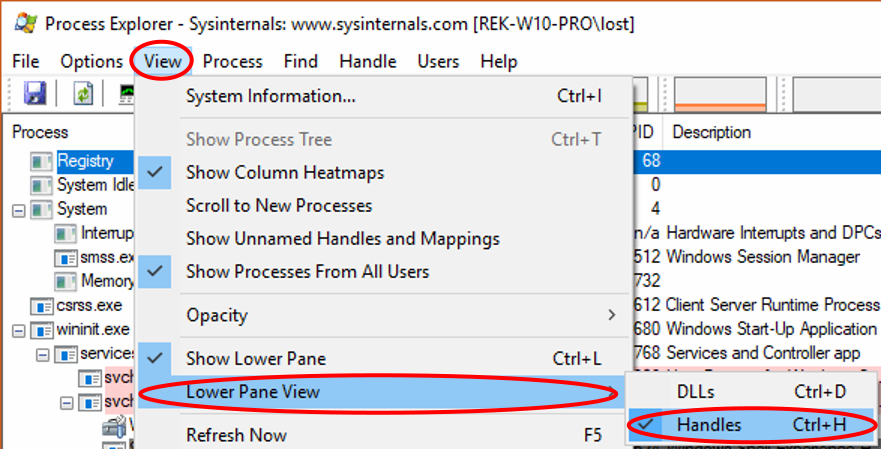Click the Process Explorer title bar icon

point(23,22)
